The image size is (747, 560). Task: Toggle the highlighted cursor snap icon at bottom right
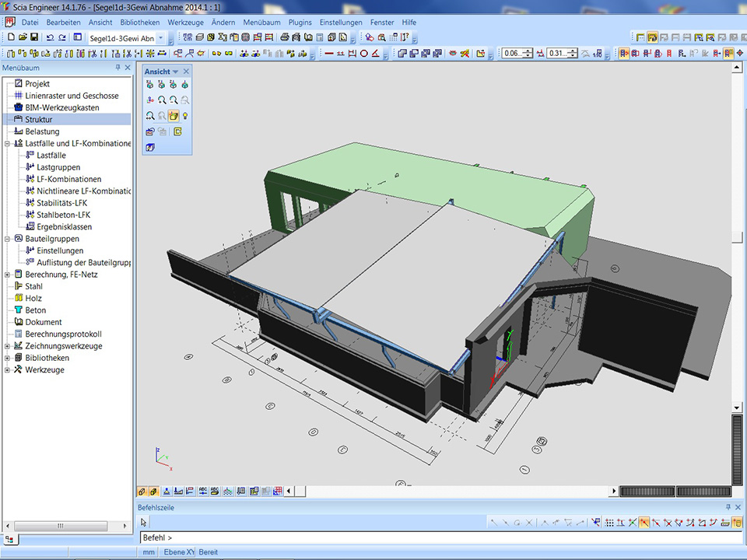coord(644,522)
